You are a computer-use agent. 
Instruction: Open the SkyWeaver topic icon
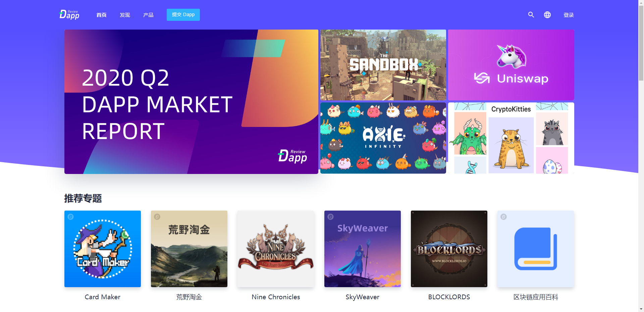pyautogui.click(x=363, y=249)
